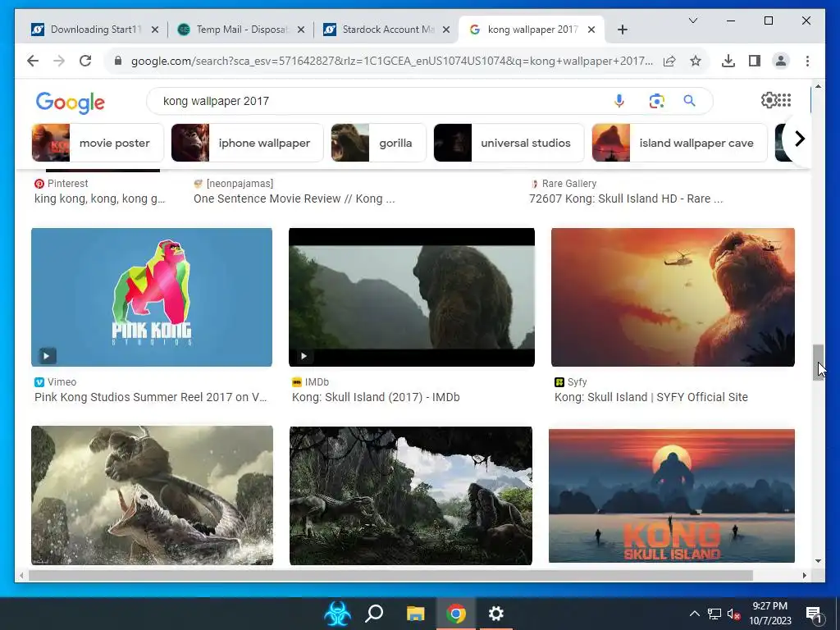Show more filter chips with arrow

pyautogui.click(x=799, y=139)
